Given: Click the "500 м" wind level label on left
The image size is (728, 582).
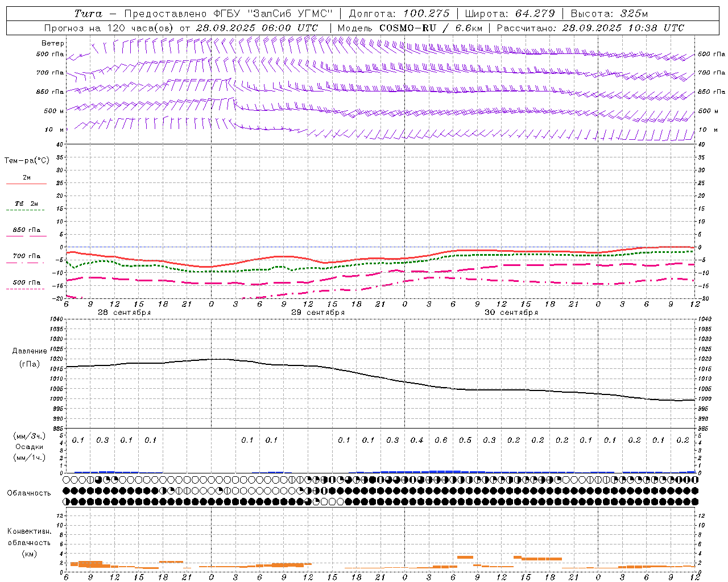Looking at the screenshot, I should (x=55, y=111).
